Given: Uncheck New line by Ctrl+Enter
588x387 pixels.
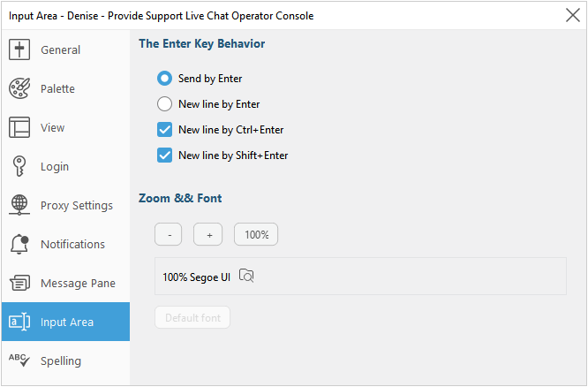Looking at the screenshot, I should [164, 130].
